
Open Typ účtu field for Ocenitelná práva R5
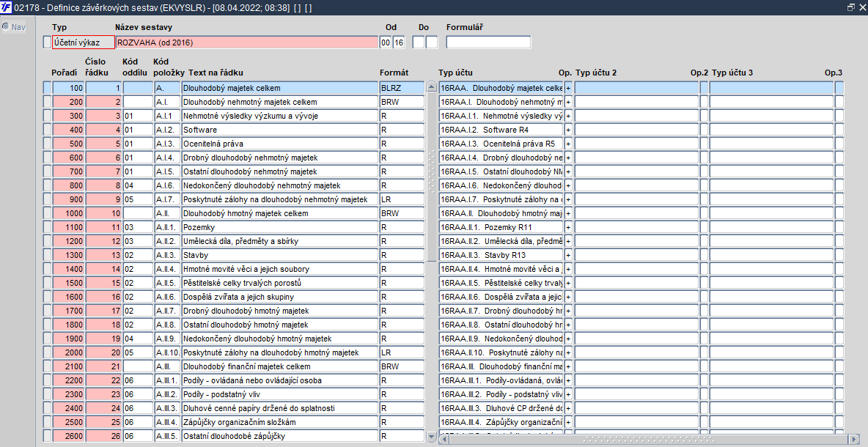[x=501, y=144]
